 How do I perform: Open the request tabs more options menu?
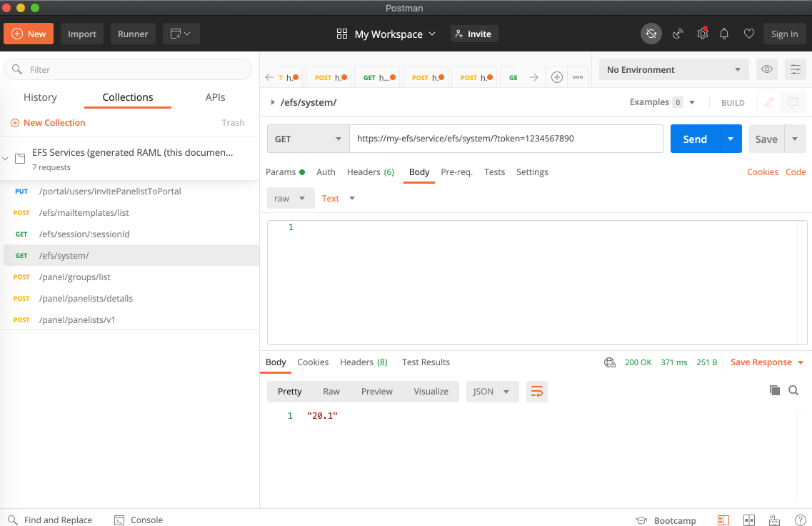pos(578,77)
